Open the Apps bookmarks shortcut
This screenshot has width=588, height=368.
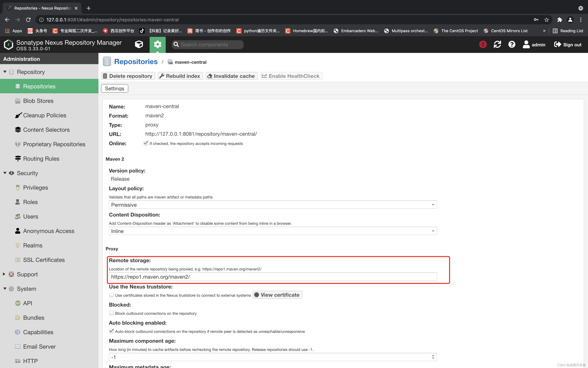point(14,31)
